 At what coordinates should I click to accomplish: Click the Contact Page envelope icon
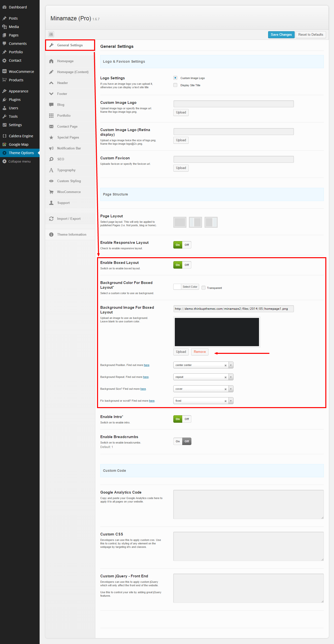(x=51, y=127)
